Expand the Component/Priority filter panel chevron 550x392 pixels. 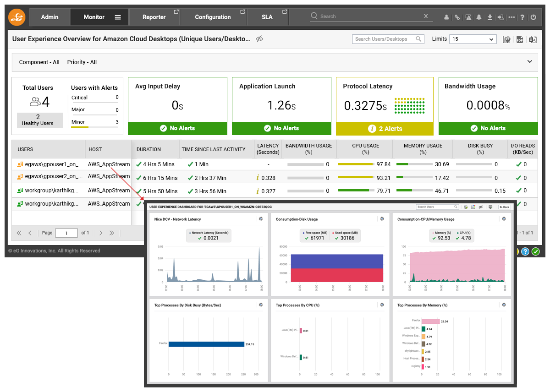530,61
